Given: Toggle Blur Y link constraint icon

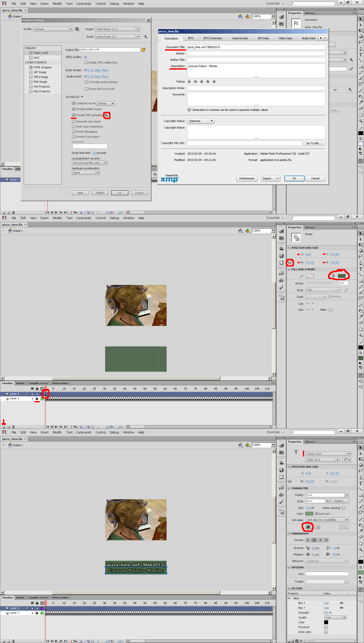Looking at the screenshot, I should coord(342,608).
